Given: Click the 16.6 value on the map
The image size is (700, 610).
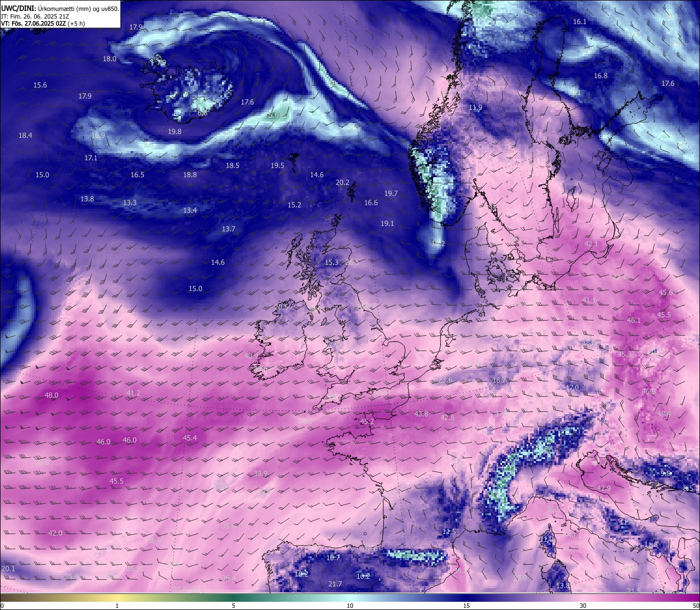Looking at the screenshot, I should pos(371,202).
